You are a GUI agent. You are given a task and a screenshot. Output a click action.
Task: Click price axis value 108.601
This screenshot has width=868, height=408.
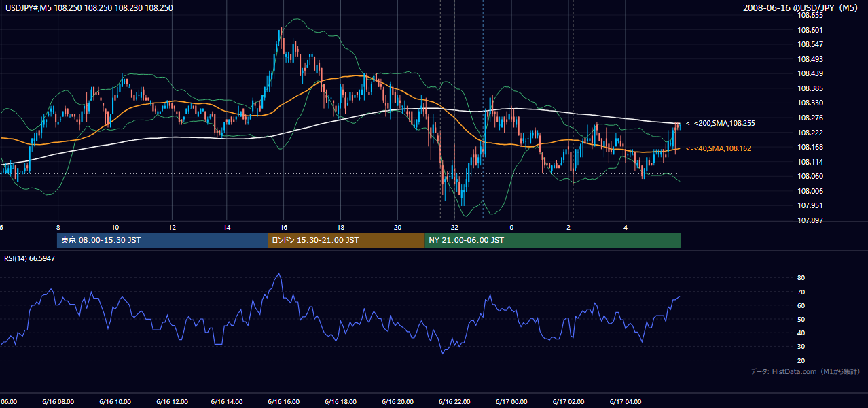(x=810, y=30)
